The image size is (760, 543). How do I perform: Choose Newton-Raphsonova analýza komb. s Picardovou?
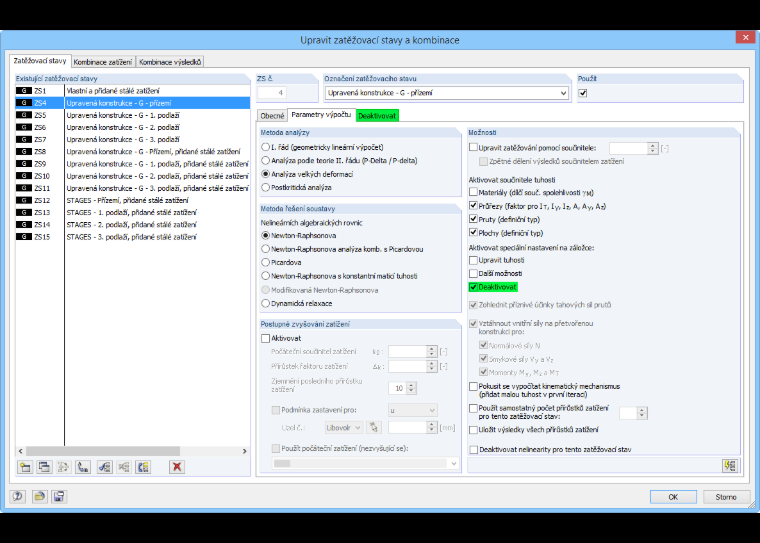click(x=265, y=249)
